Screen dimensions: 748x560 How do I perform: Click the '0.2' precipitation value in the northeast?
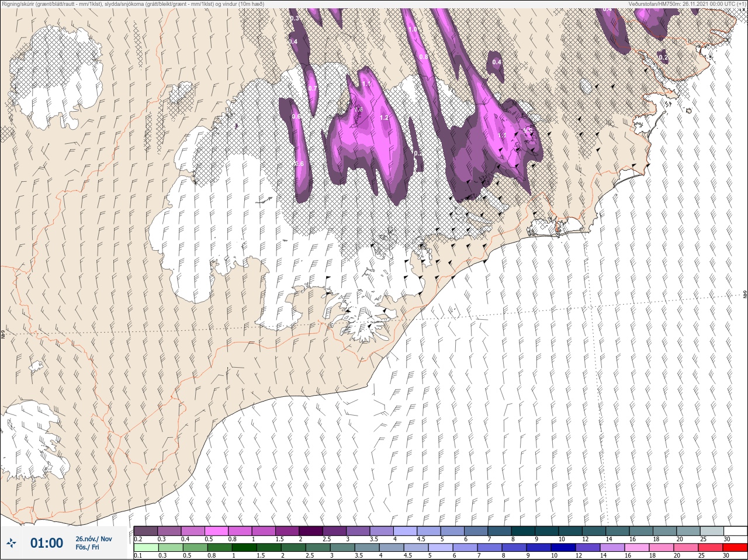point(663,57)
